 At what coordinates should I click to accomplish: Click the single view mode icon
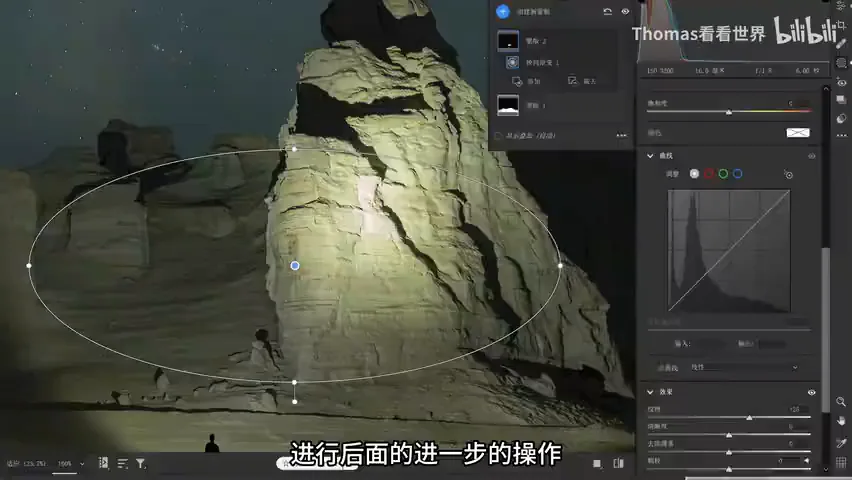pyautogui.click(x=597, y=464)
